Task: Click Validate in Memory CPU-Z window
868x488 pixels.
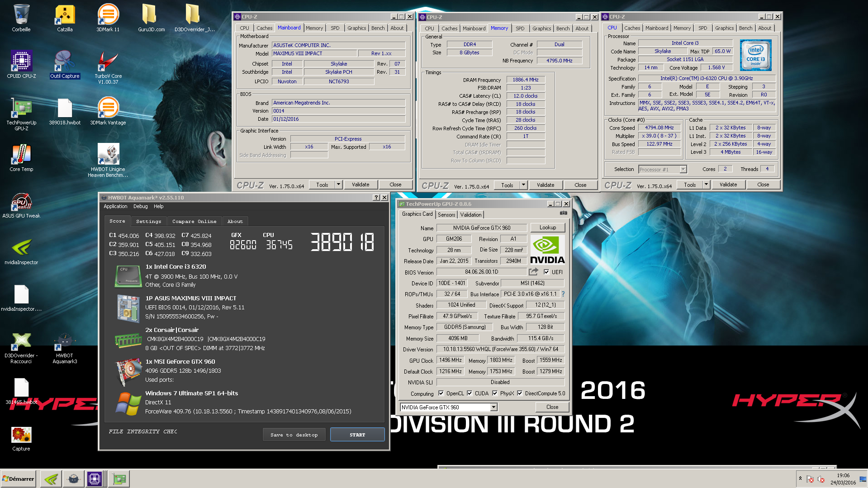Action: pyautogui.click(x=545, y=185)
